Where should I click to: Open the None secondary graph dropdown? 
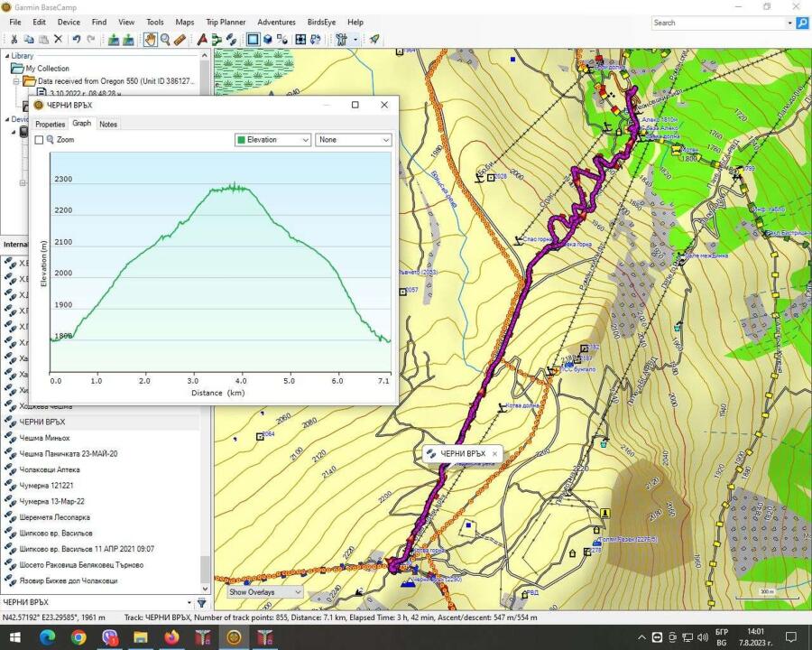[x=353, y=140]
